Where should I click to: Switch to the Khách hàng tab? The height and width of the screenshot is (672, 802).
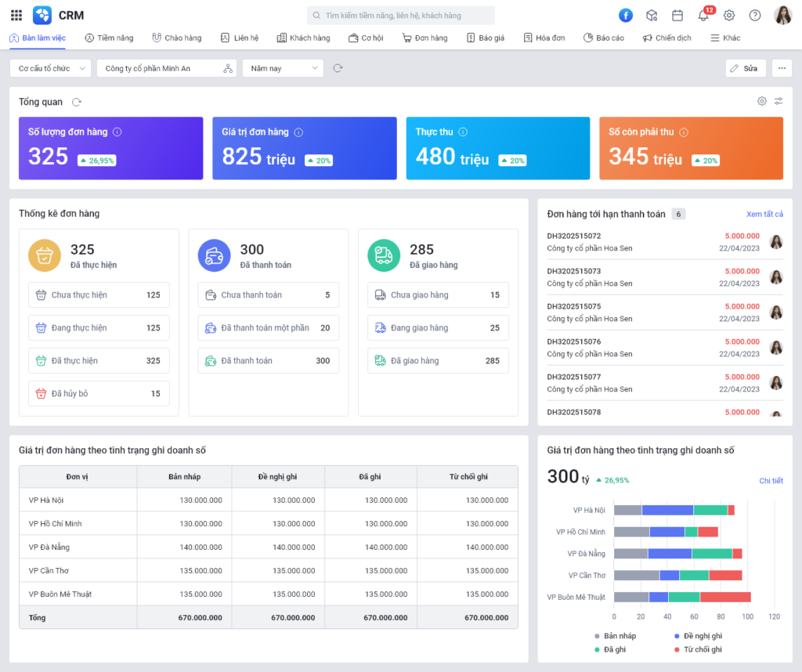click(x=303, y=37)
